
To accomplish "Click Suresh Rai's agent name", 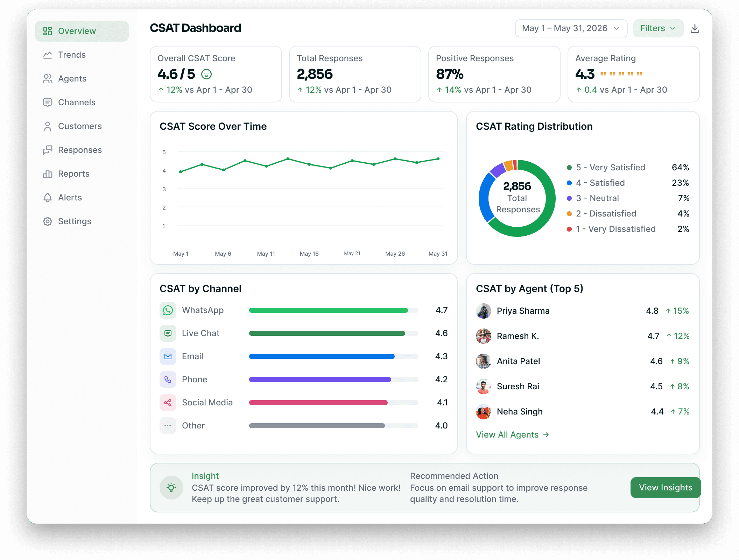I will 518,387.
